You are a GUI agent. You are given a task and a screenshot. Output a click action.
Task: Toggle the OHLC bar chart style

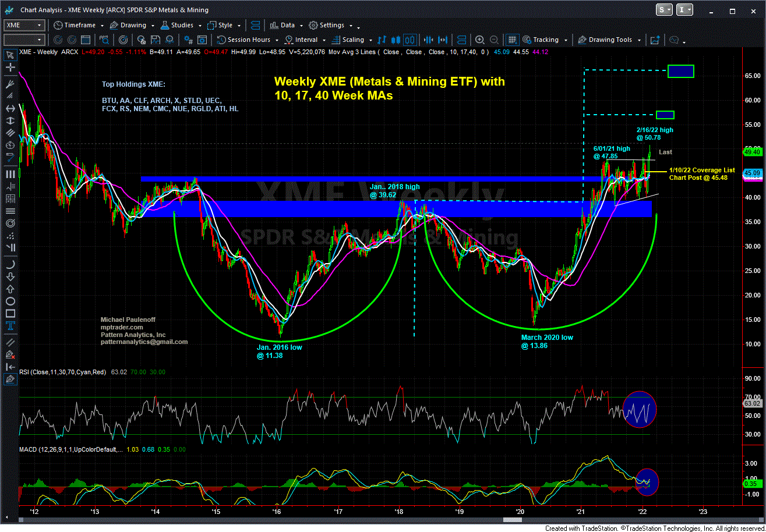pos(382,40)
